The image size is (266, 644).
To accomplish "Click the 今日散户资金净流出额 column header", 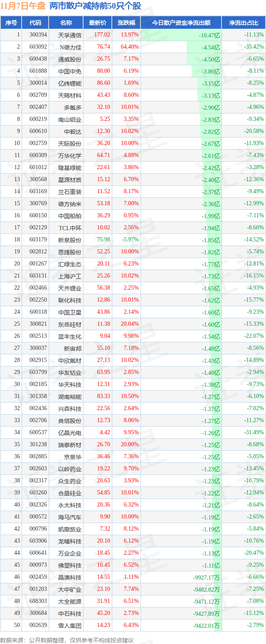I will tap(181, 23).
